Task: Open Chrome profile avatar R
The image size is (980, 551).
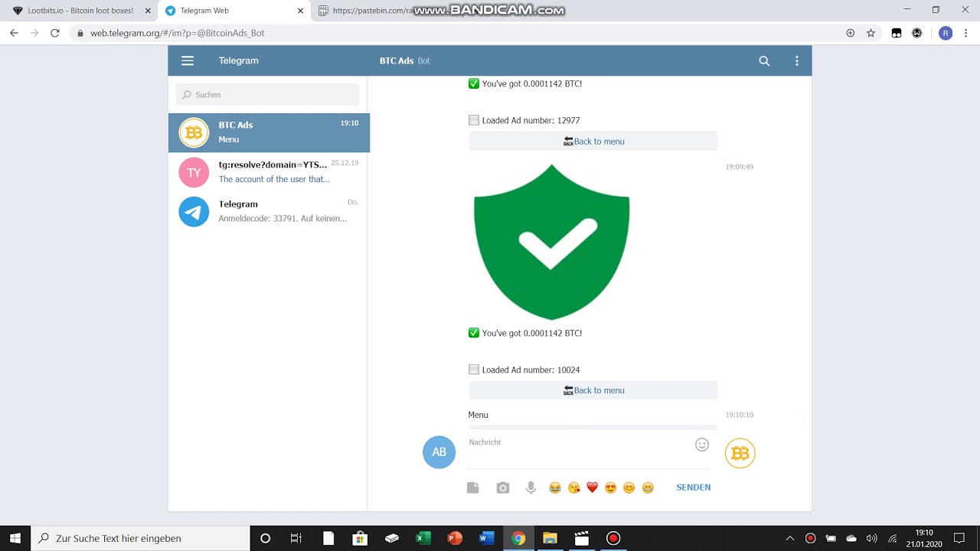Action: point(946,33)
